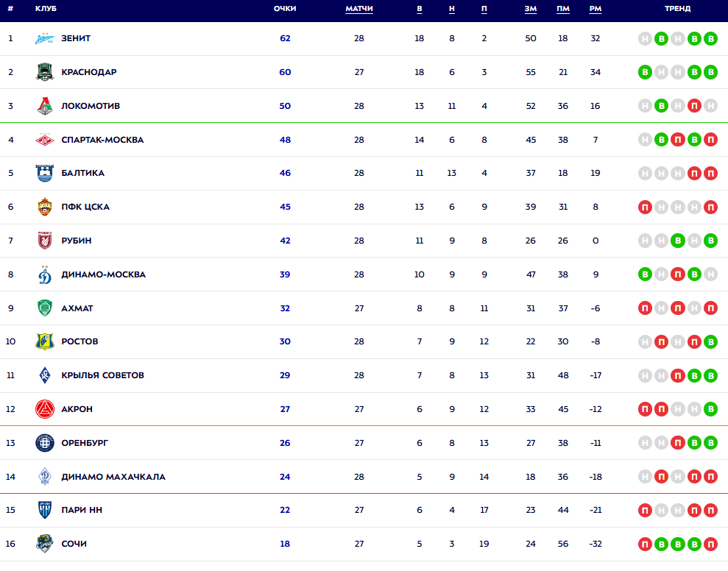The height and width of the screenshot is (571, 728).
Task: Click the Rostov yellow crest
Action: [x=45, y=341]
